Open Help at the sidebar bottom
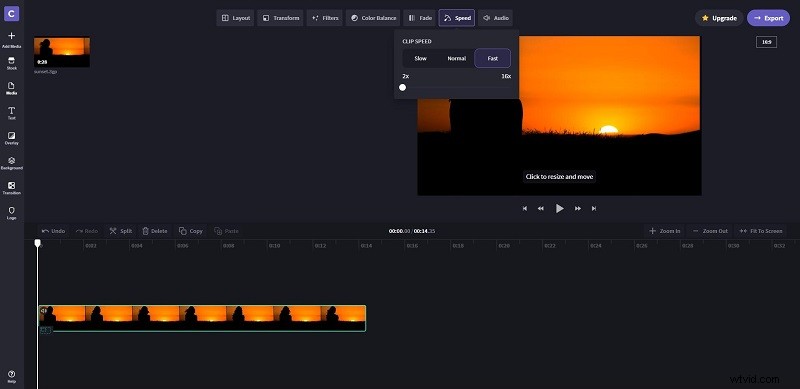 point(11,377)
